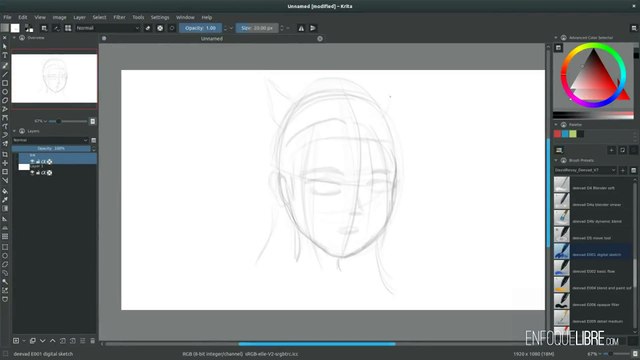640x360 pixels.
Task: Open the brush tag Denvad dropdown
Action: (585, 170)
